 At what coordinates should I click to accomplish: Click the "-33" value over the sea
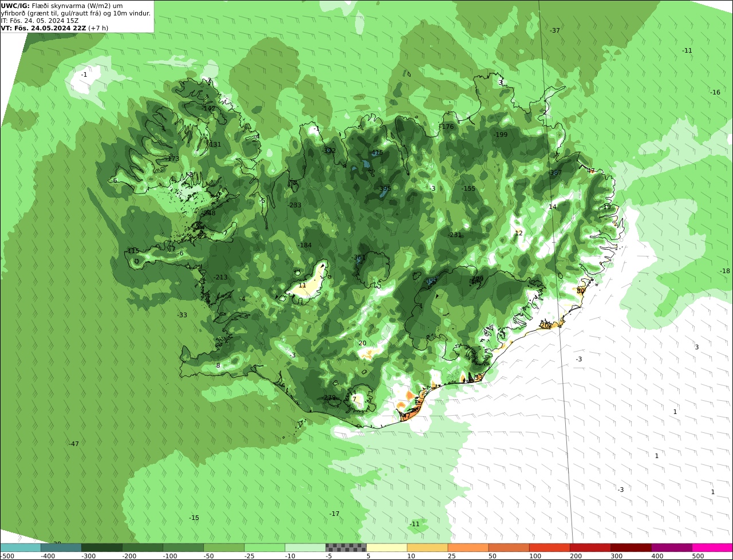(182, 316)
